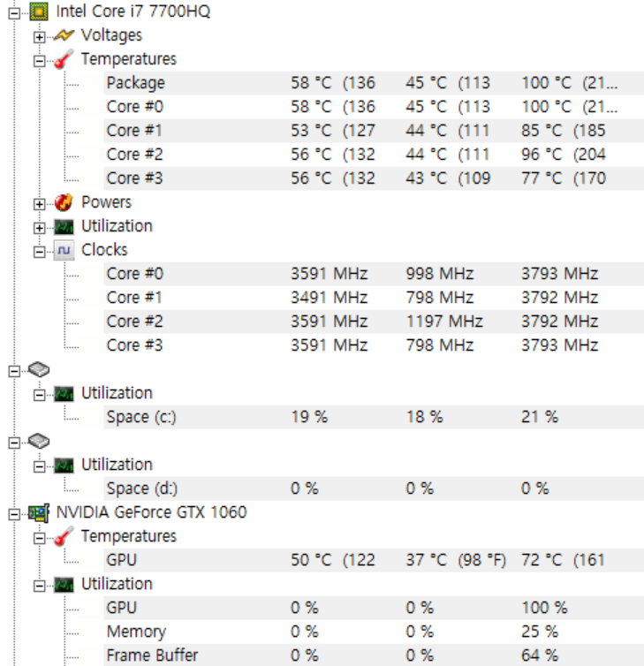Select the Package temperature row

coord(135,83)
